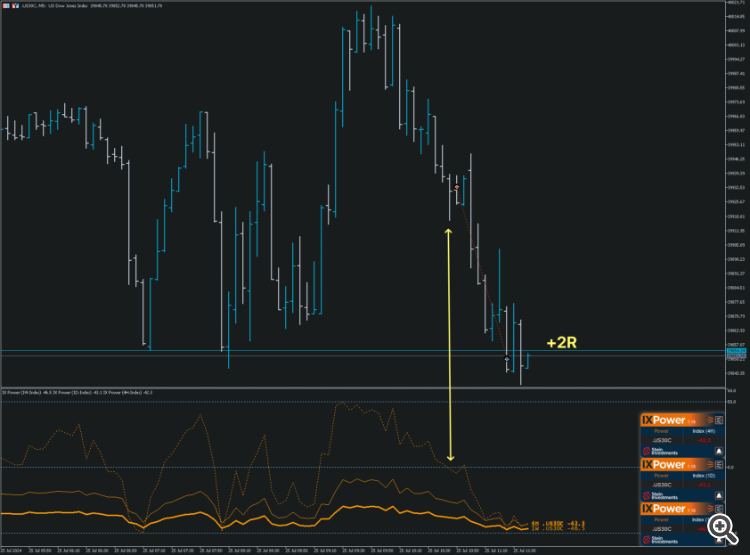Click the -43.1 value in Index (1D) panel
The height and width of the screenshot is (555, 750).
[x=704, y=485]
